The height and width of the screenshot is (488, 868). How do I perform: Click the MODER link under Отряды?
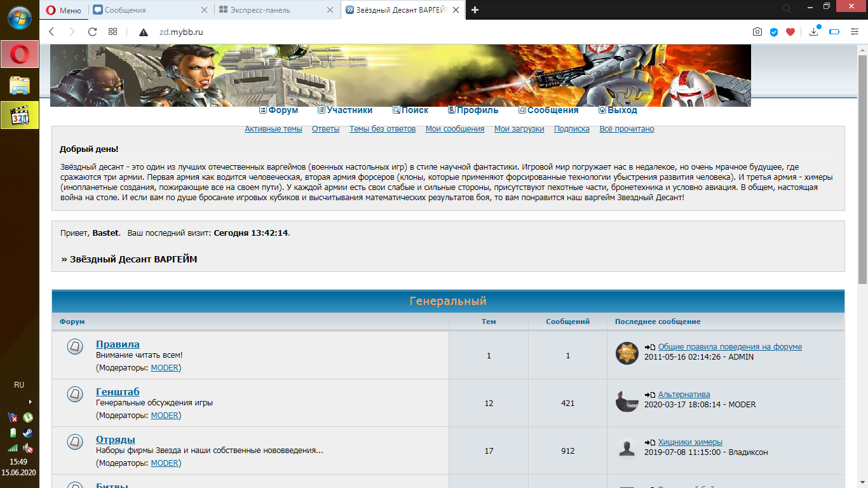165,463
